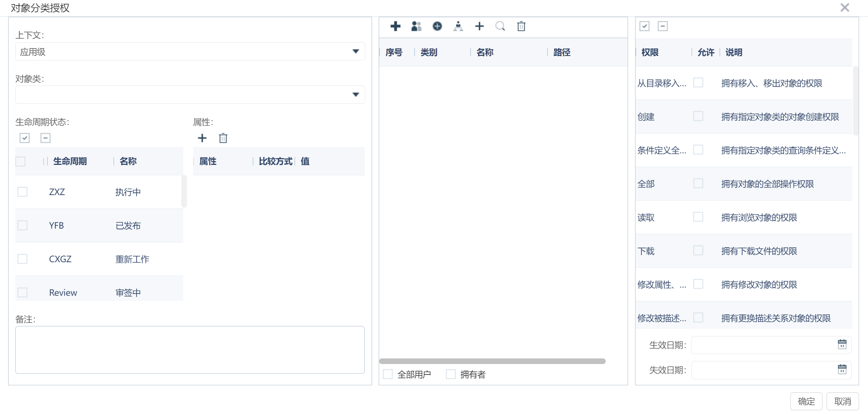Click the 取消 button
Viewport: 868px width, 414px height.
pos(843,401)
